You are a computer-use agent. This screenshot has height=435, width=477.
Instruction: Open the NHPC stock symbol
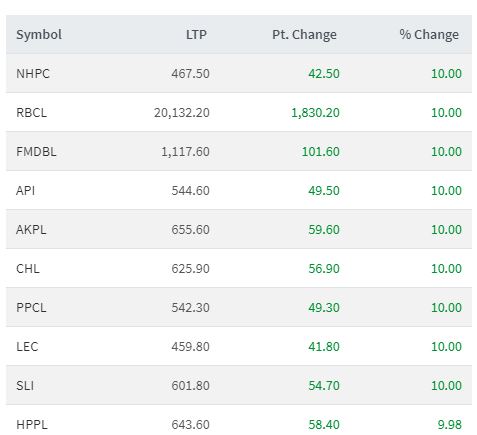point(33,74)
